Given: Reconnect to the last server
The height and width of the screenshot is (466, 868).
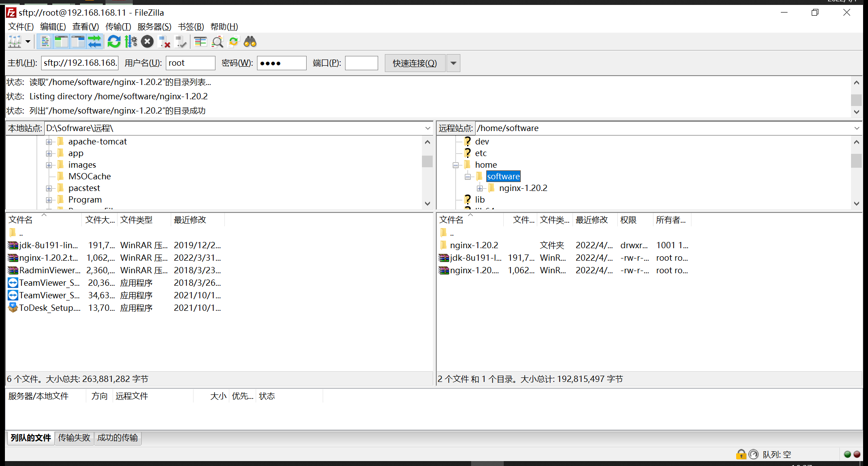Looking at the screenshot, I should [x=181, y=42].
